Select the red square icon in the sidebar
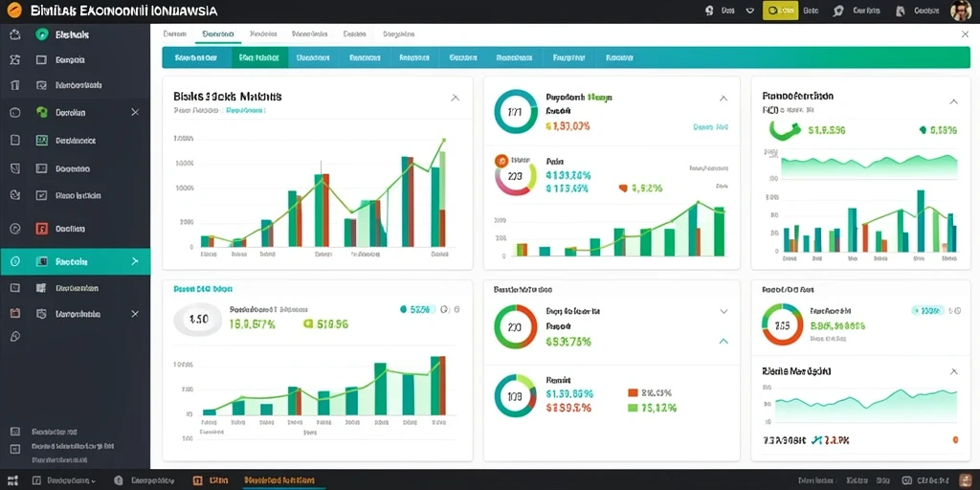Screen dimensions: 980x490 [x=42, y=229]
